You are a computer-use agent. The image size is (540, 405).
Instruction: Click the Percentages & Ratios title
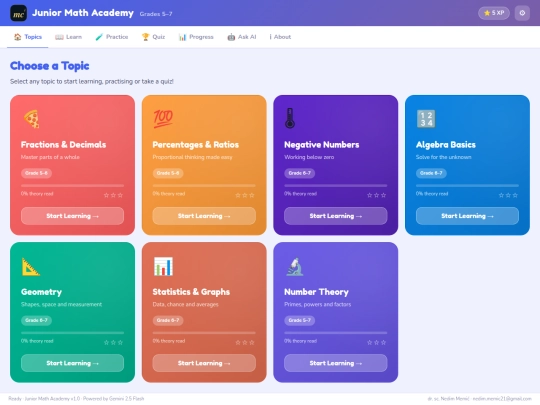(196, 145)
